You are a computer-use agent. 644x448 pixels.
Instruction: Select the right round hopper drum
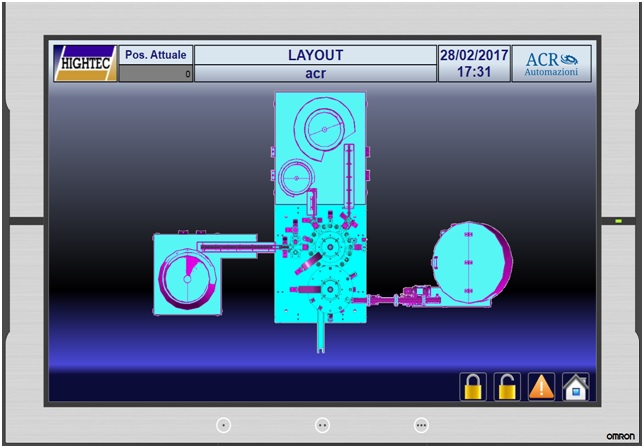click(472, 262)
